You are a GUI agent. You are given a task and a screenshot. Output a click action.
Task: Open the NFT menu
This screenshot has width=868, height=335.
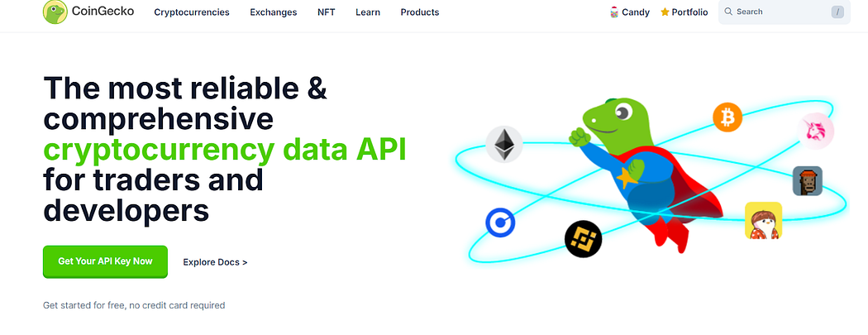click(326, 12)
